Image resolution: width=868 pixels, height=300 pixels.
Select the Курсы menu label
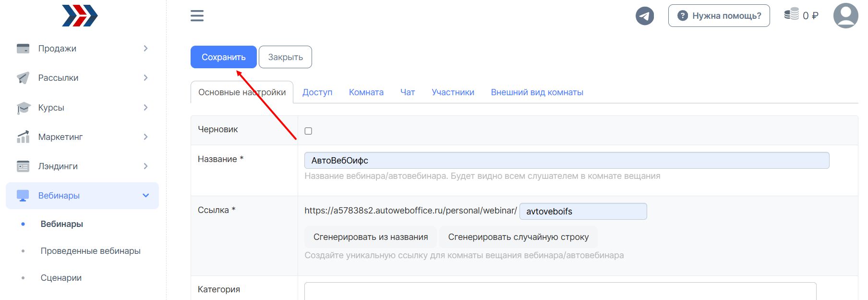[51, 108]
